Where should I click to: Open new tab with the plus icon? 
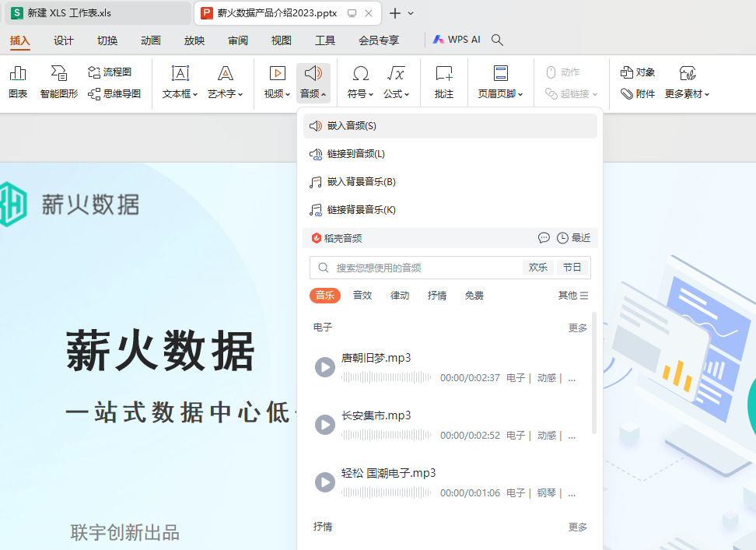tap(395, 13)
